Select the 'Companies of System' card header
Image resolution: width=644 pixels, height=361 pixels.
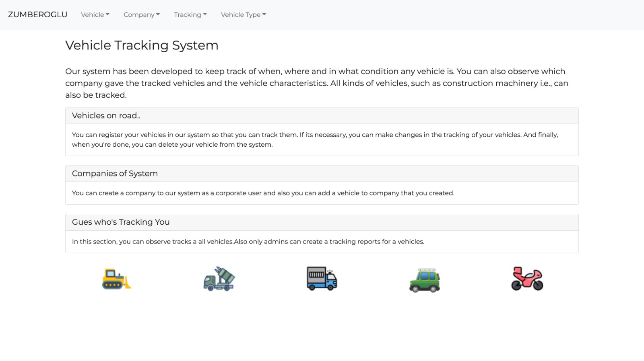(x=322, y=174)
